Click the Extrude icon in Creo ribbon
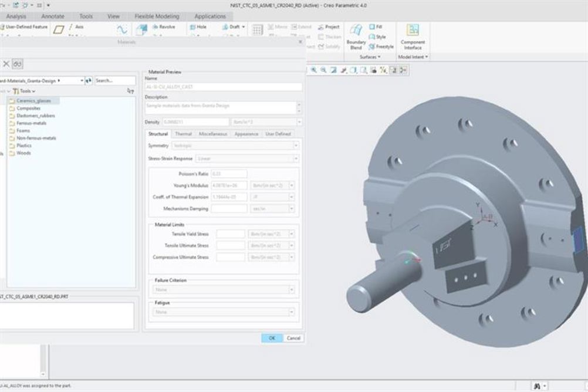 (142, 29)
